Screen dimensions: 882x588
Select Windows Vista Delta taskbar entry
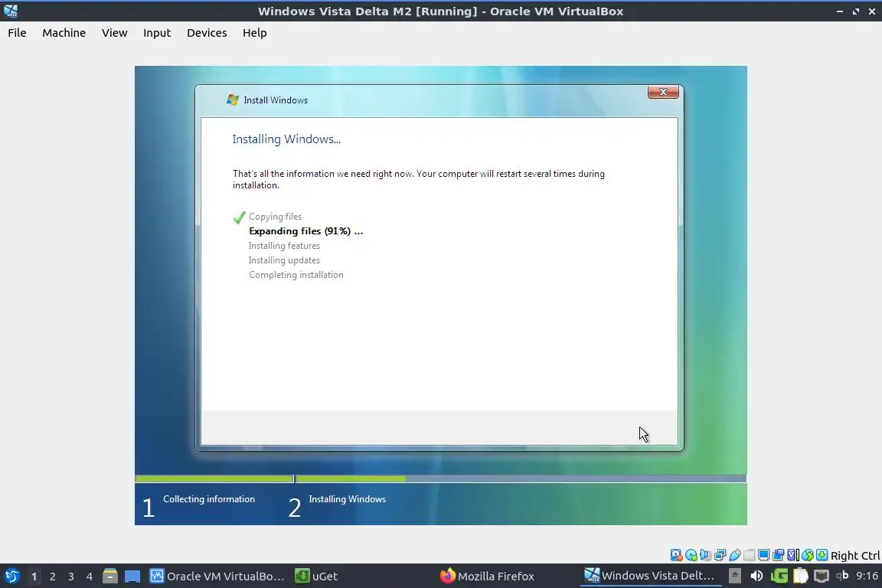[x=651, y=577]
